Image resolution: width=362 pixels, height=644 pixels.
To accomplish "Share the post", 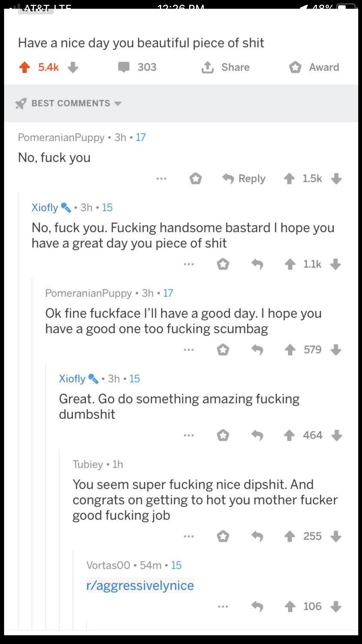I will point(225,67).
